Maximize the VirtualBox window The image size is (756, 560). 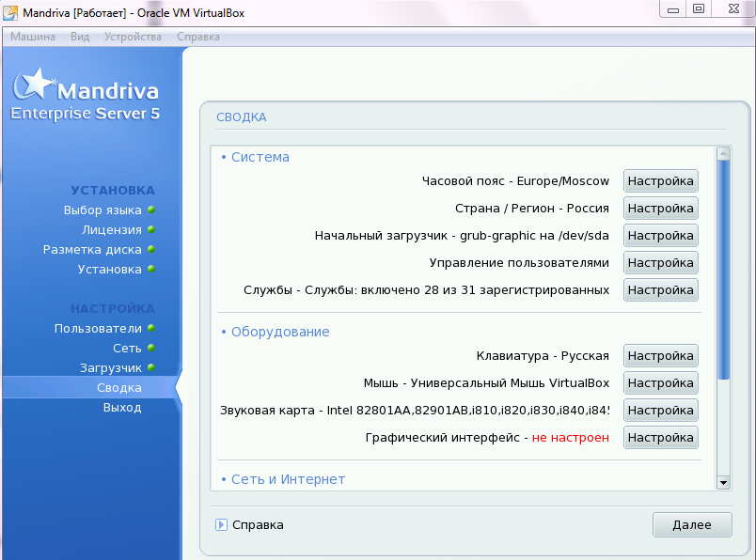point(699,9)
